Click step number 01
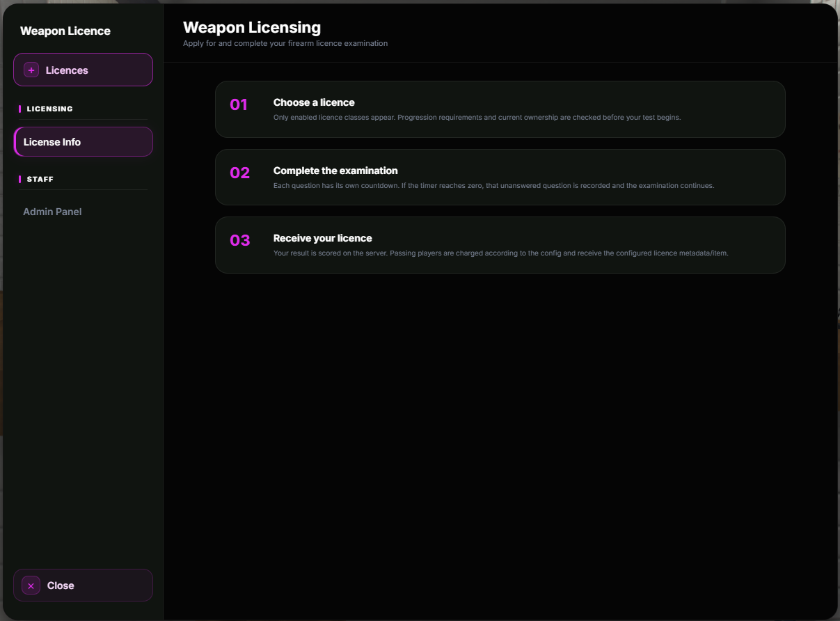 [x=239, y=105]
